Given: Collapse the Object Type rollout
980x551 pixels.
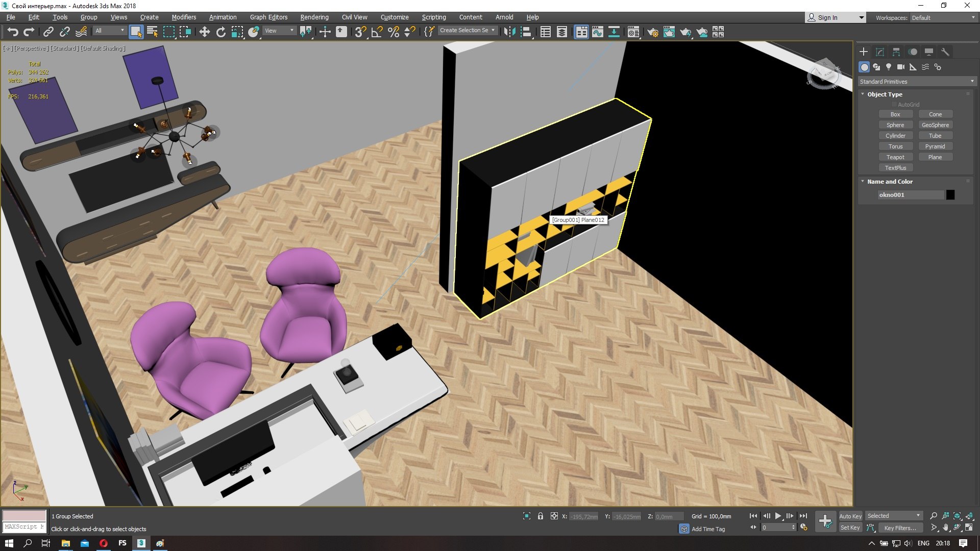Looking at the screenshot, I should click(885, 94).
